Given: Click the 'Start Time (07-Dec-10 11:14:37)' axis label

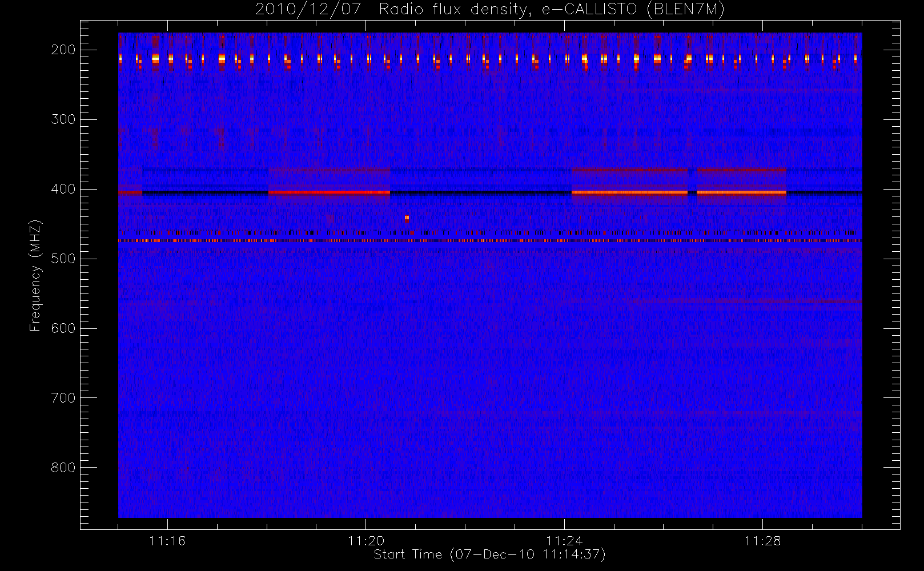Looking at the screenshot, I should tap(489, 554).
